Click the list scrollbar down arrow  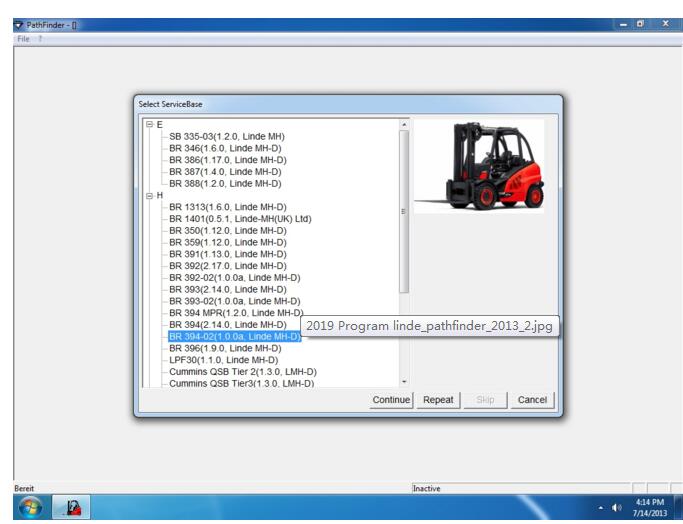[x=404, y=382]
